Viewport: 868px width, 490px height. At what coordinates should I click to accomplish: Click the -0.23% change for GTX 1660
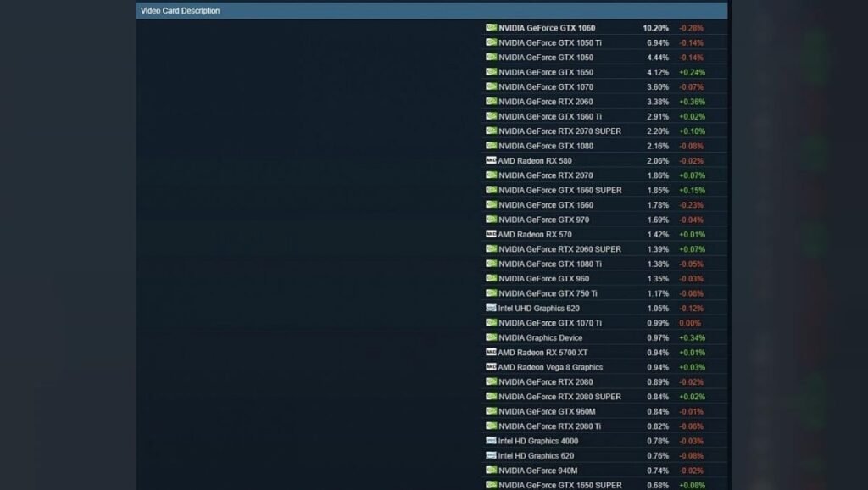click(692, 205)
